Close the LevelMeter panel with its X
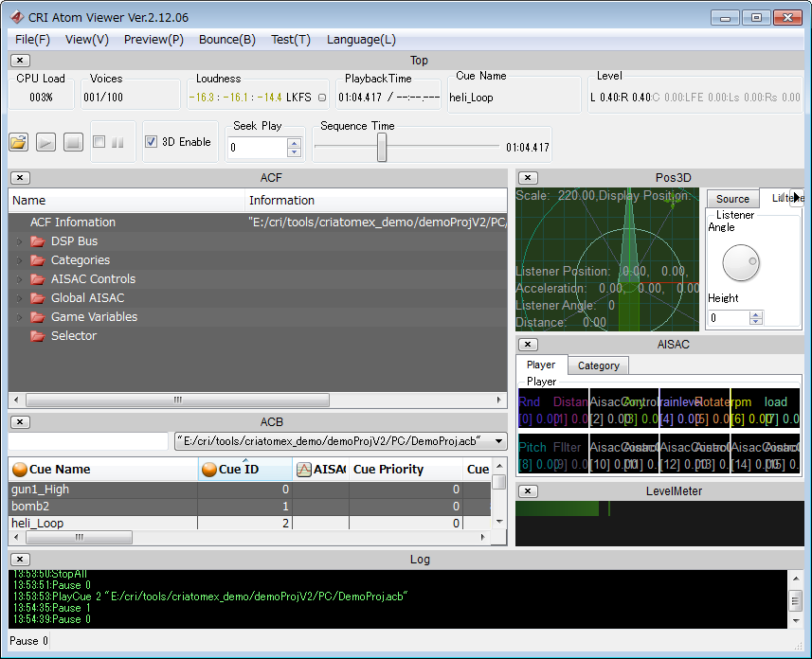This screenshot has width=812, height=659. [x=528, y=490]
